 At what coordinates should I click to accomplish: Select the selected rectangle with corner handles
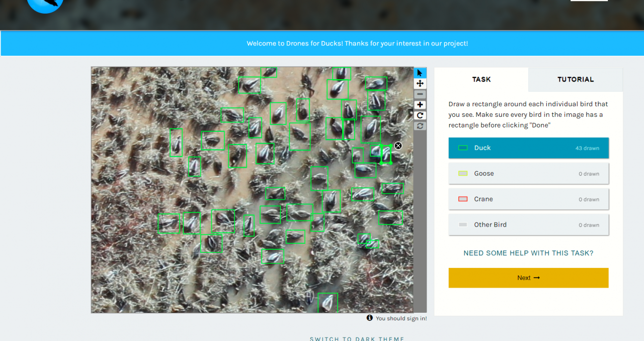(x=385, y=154)
